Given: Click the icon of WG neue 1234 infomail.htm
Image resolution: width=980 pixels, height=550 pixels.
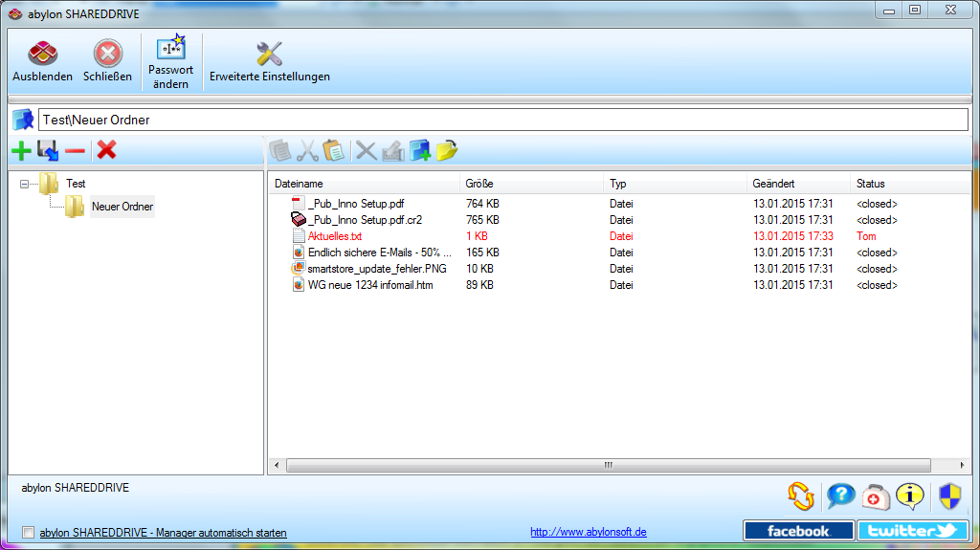Looking at the screenshot, I should [299, 284].
